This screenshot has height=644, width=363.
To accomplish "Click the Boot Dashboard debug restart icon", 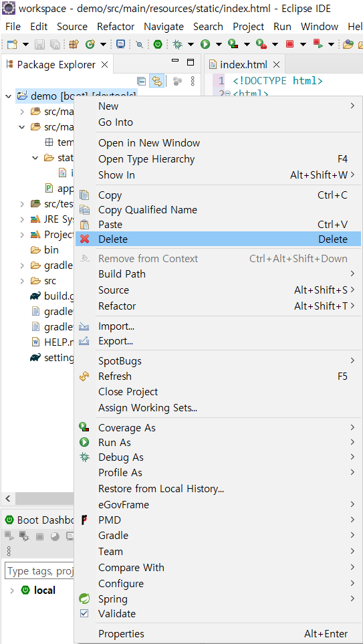I will (x=24, y=536).
